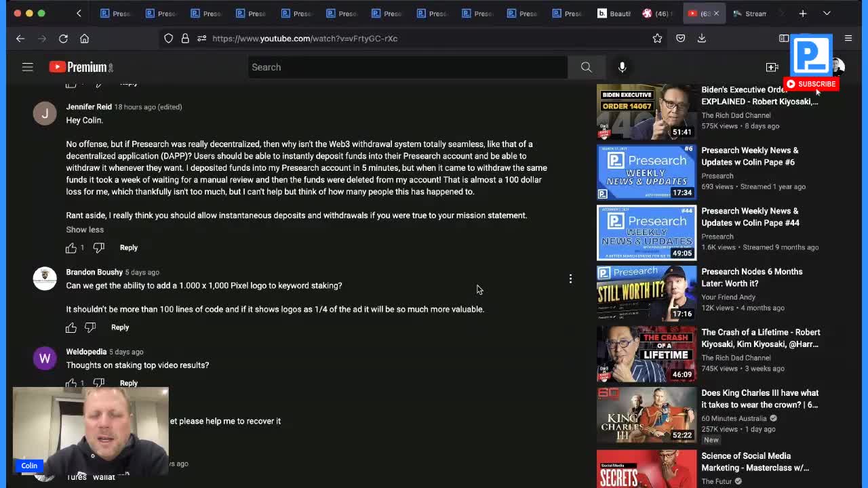Open the browser downloads panel
The height and width of the screenshot is (488, 868).
tap(702, 39)
